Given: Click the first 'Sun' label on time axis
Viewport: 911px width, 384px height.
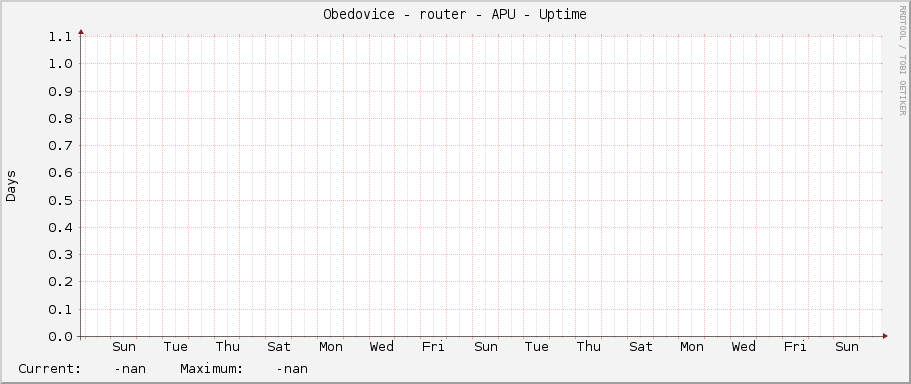Looking at the screenshot, I should pyautogui.click(x=124, y=347).
